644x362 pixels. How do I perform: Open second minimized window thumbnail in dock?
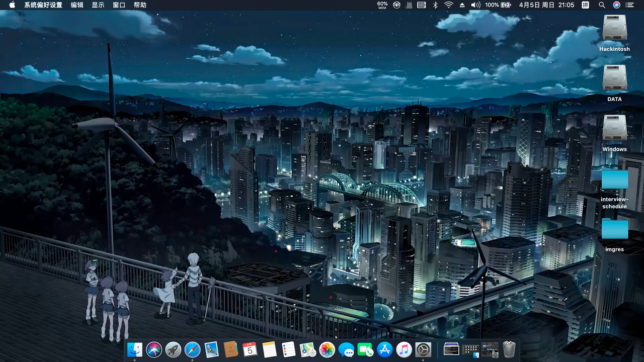pos(470,350)
